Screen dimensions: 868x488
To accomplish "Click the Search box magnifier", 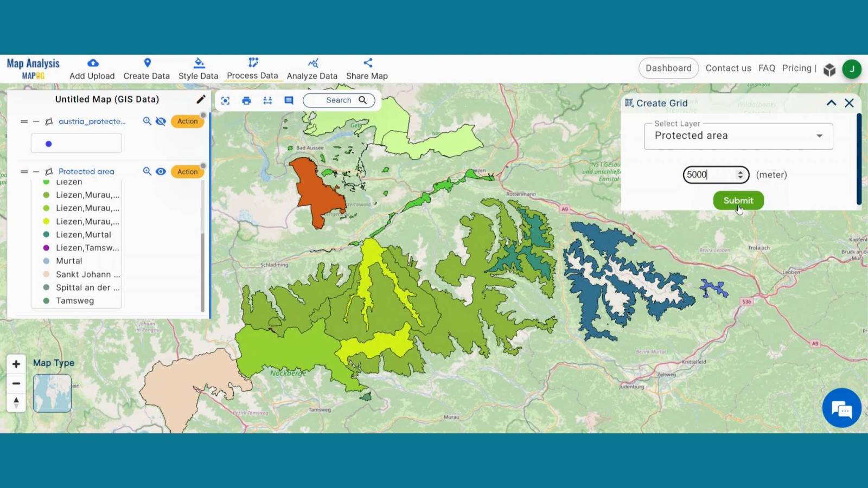I will click(363, 100).
